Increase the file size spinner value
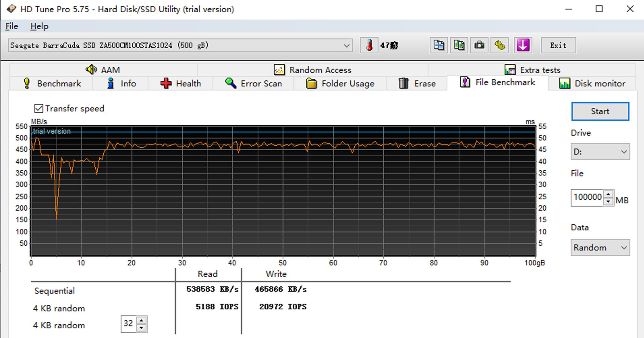Viewport: 644px width, 338px height. (x=608, y=194)
